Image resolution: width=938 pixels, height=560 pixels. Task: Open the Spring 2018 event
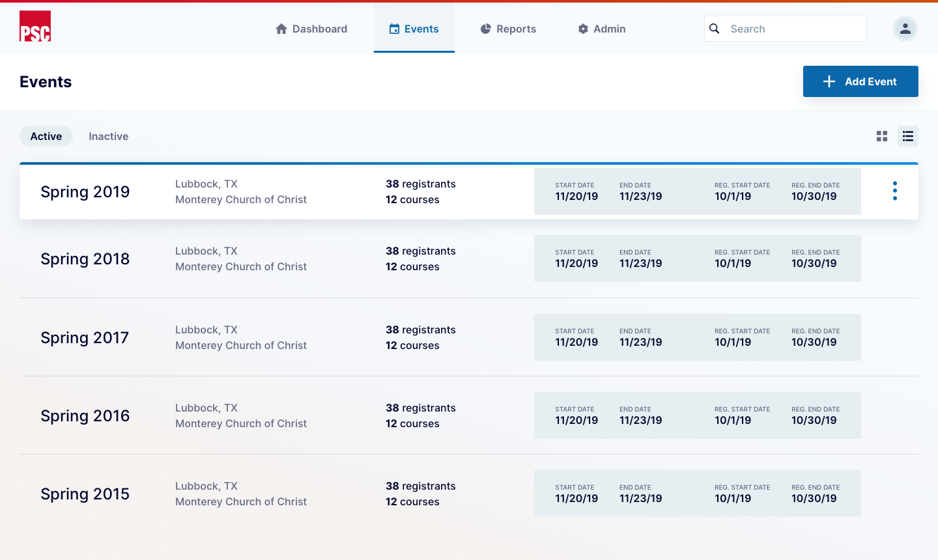(x=85, y=259)
